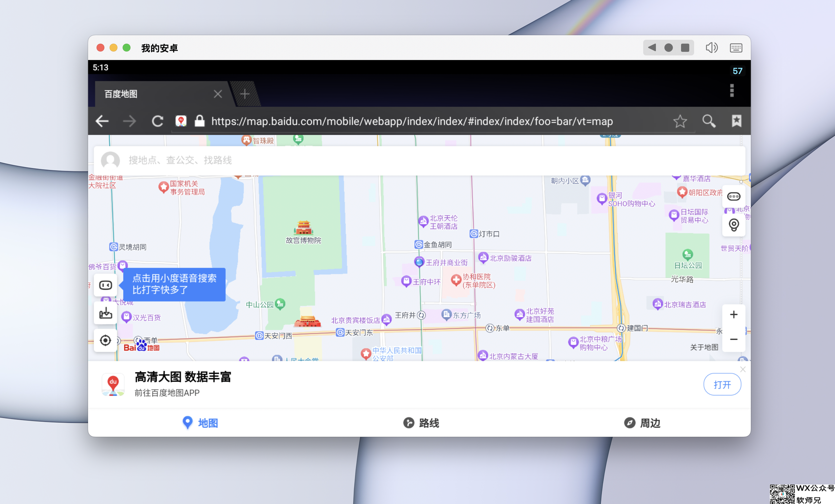Click the 中山公园 park marker
835x504 pixels.
click(x=280, y=304)
